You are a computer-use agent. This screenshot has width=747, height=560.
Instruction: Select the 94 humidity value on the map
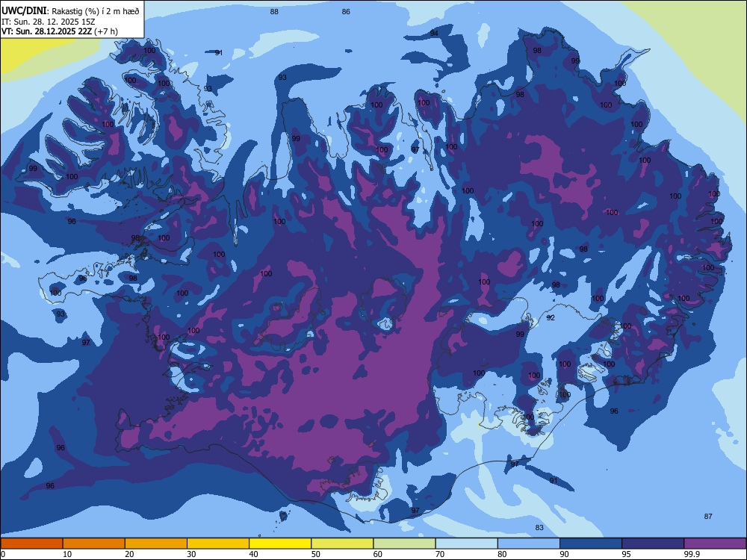tap(434, 33)
